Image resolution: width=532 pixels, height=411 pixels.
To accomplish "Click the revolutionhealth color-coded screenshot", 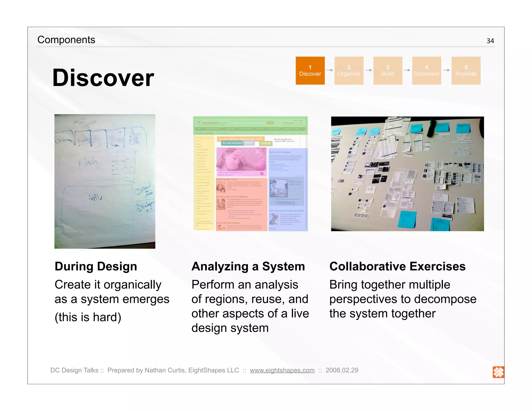I will [250, 174].
